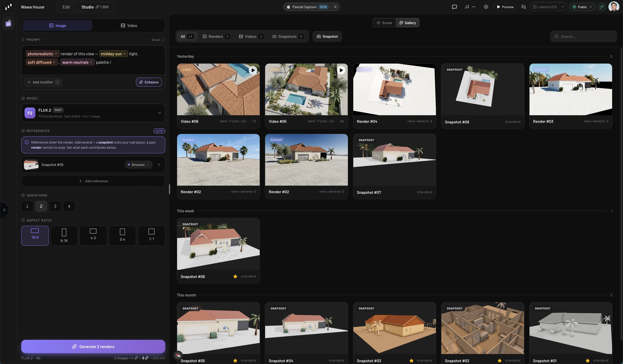The height and width of the screenshot is (364, 623).
Task: Open the warm neutrals modifier dropdown
Action: tap(77, 62)
